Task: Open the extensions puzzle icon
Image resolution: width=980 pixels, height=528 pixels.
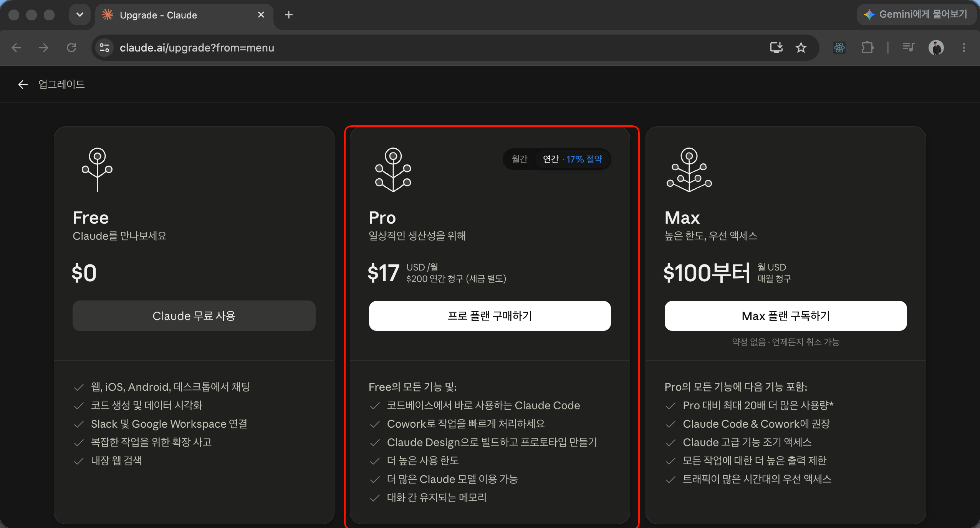Action: point(867,48)
